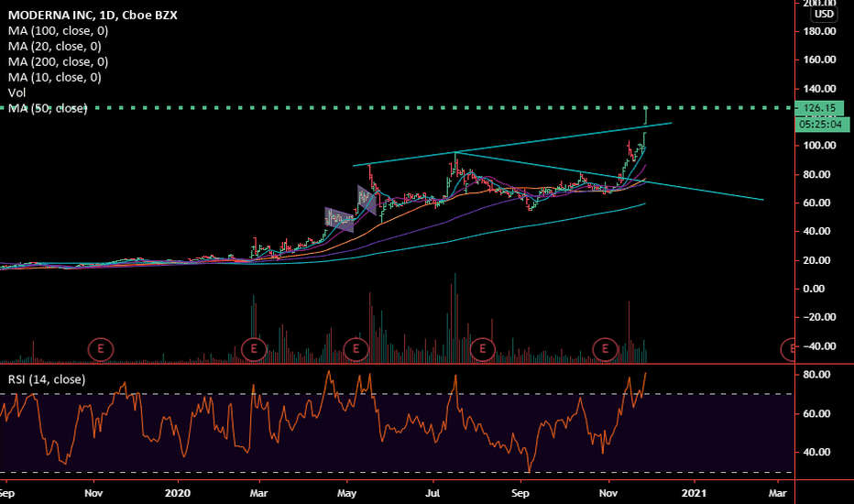This screenshot has height=504, width=854.
Task: Click the Jul label on the time axis
Action: click(x=432, y=493)
